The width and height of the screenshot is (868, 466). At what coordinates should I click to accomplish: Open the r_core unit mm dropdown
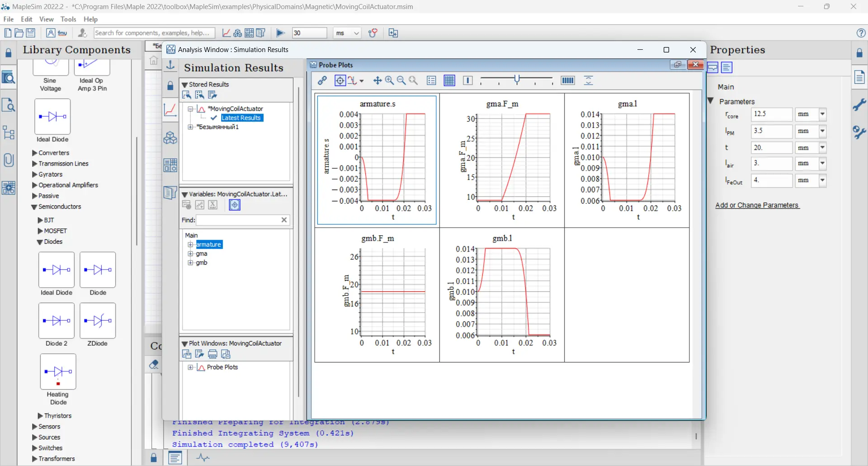pos(822,114)
